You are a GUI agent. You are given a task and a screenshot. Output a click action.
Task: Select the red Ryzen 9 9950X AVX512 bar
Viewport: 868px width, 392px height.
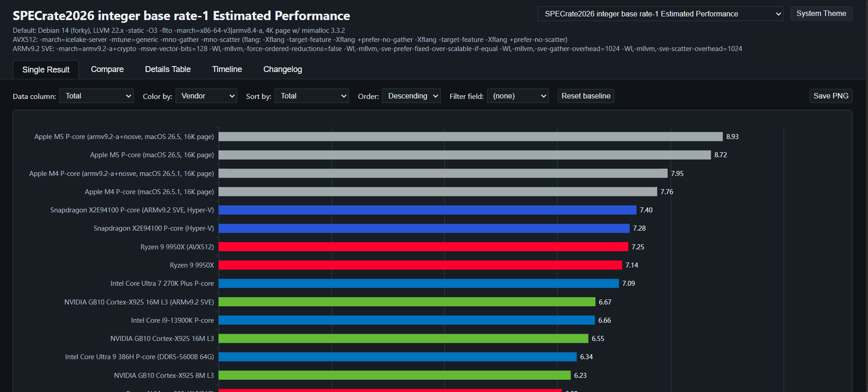coord(423,247)
